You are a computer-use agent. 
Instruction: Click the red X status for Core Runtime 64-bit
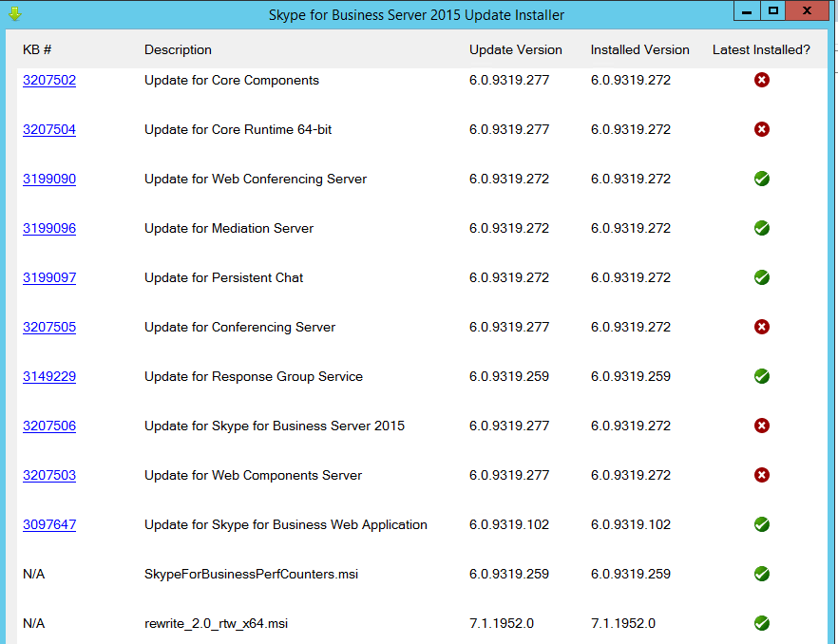tap(761, 129)
